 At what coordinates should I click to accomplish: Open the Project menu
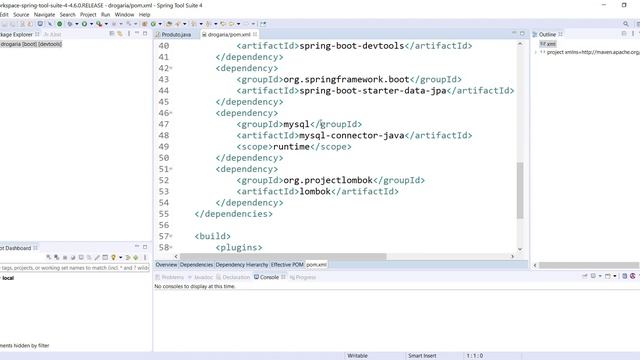coord(88,14)
